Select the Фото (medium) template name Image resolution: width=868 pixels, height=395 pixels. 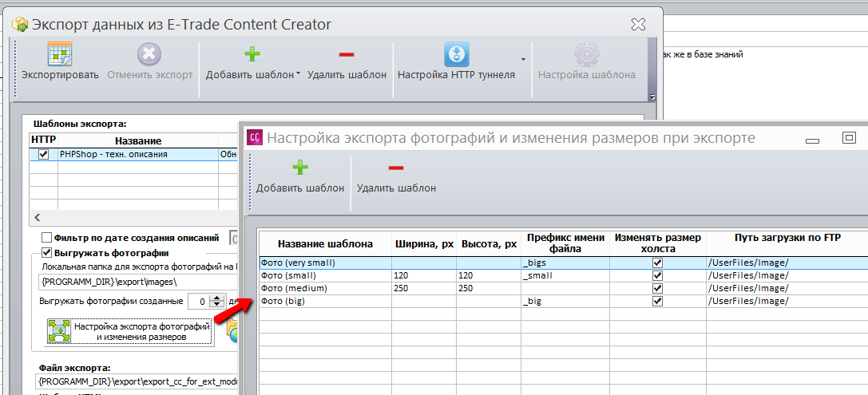tap(294, 288)
